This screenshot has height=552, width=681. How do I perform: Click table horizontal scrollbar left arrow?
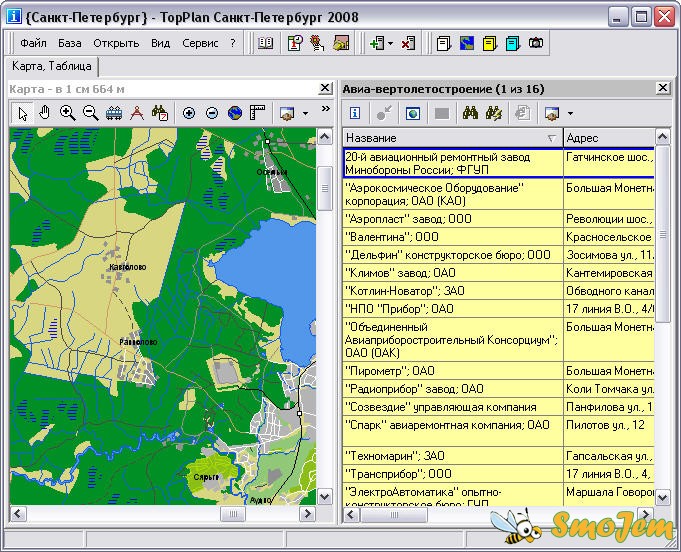coord(351,515)
